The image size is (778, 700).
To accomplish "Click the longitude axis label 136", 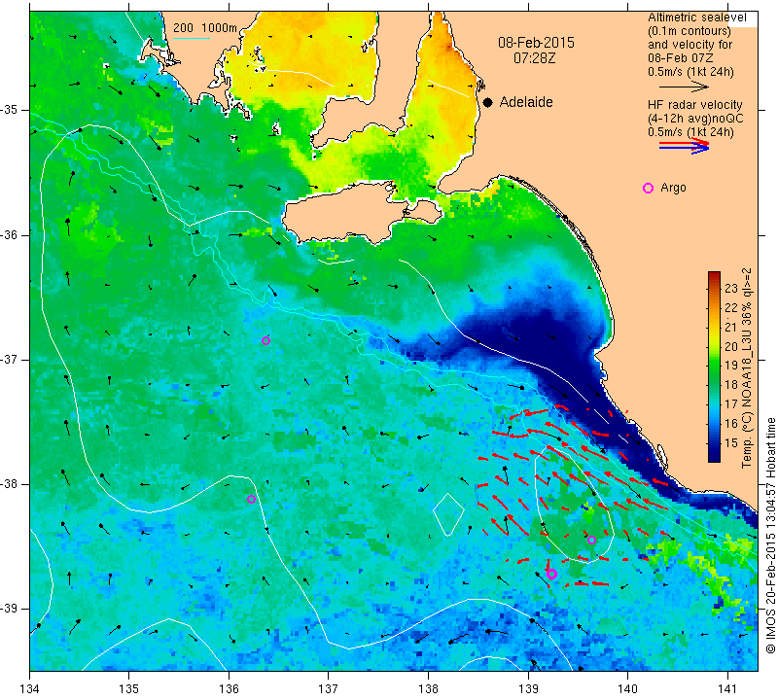I will pos(230,689).
